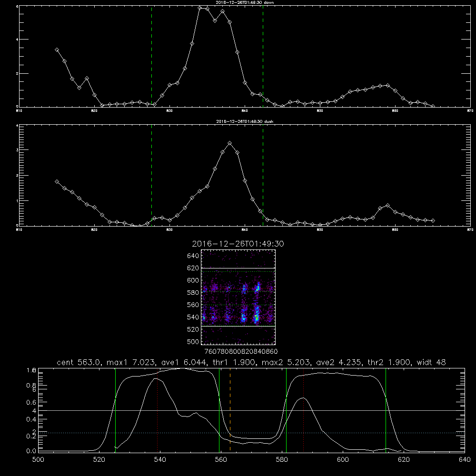
Task: Click the '540' label on the heatmap y-axis
Action: (193, 317)
